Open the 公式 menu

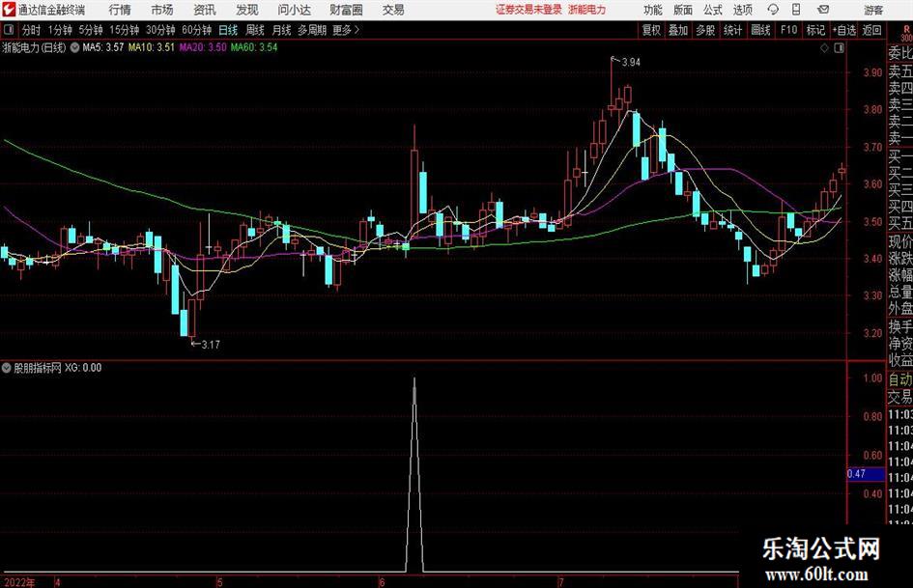[713, 10]
